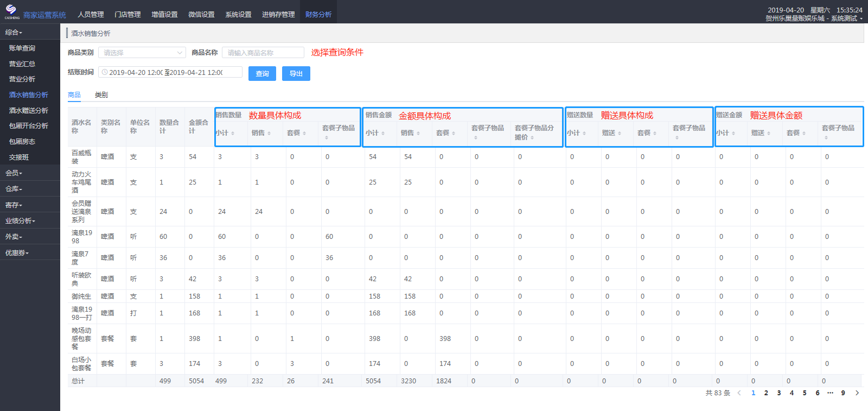This screenshot has width=868, height=411.
Task: Expand the 业绩分析 sidebar section
Action: coord(30,221)
